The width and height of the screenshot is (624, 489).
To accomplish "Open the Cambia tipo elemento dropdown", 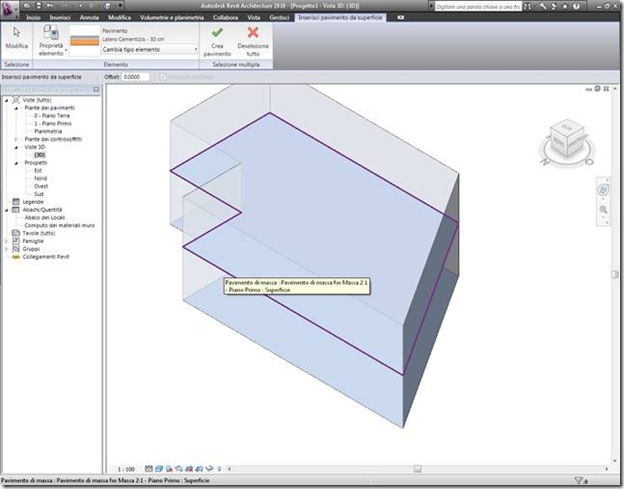I will 150,50.
